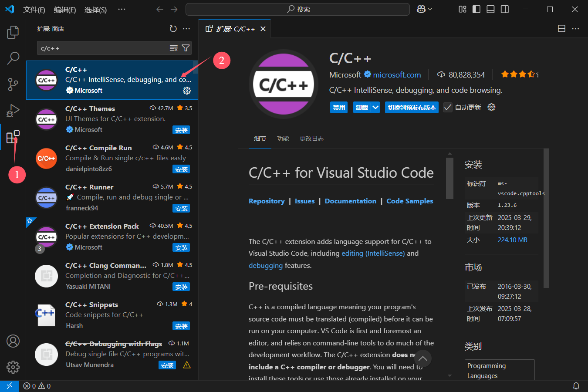Switch to the Features tab

click(x=283, y=139)
